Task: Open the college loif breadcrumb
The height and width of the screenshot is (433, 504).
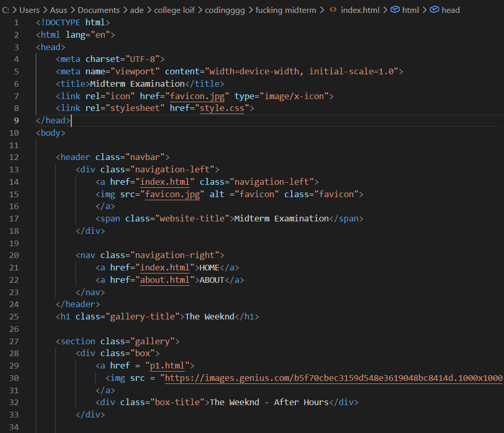Action: (x=174, y=10)
